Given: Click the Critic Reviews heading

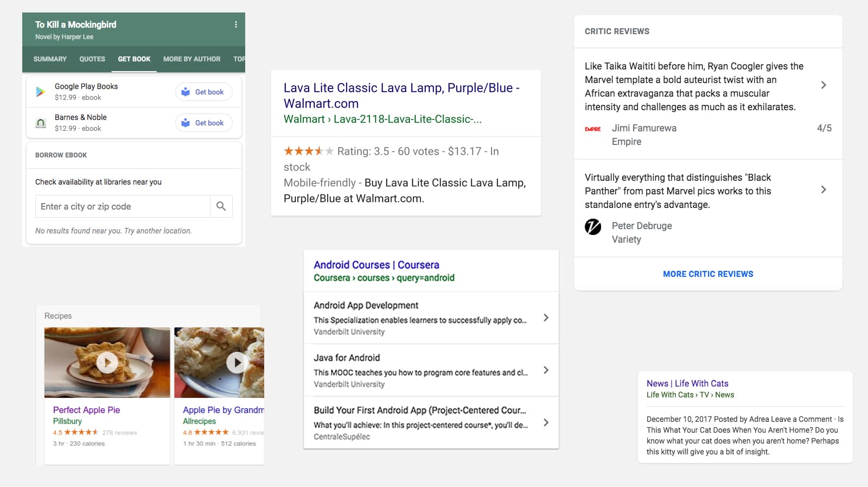Looking at the screenshot, I should (x=617, y=31).
